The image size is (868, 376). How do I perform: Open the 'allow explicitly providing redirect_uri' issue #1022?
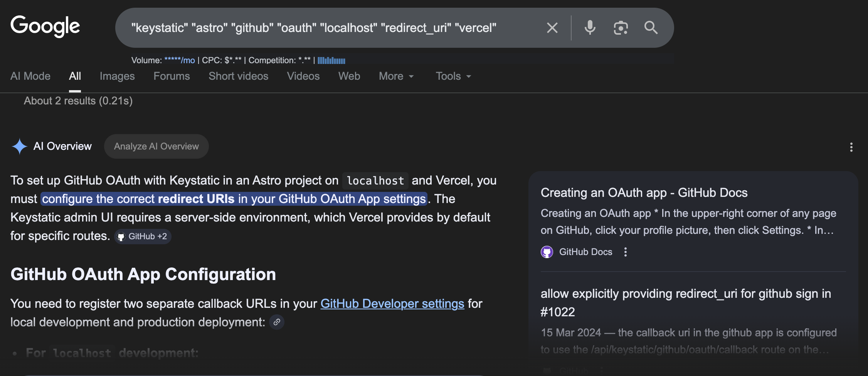click(686, 303)
